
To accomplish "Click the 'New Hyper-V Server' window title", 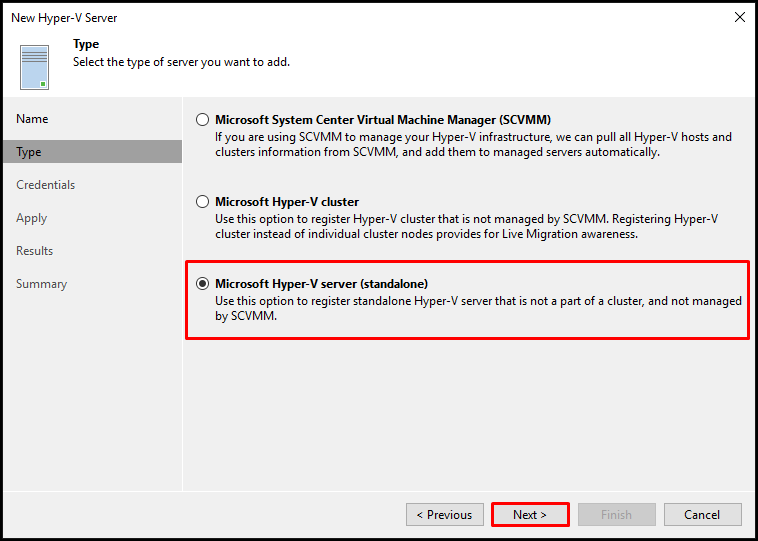I will point(64,18).
